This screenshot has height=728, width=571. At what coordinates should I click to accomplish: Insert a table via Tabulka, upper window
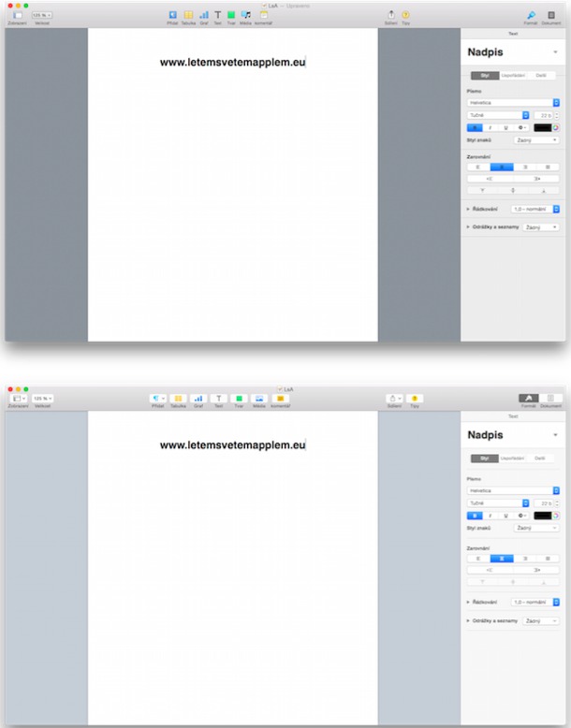(x=188, y=15)
